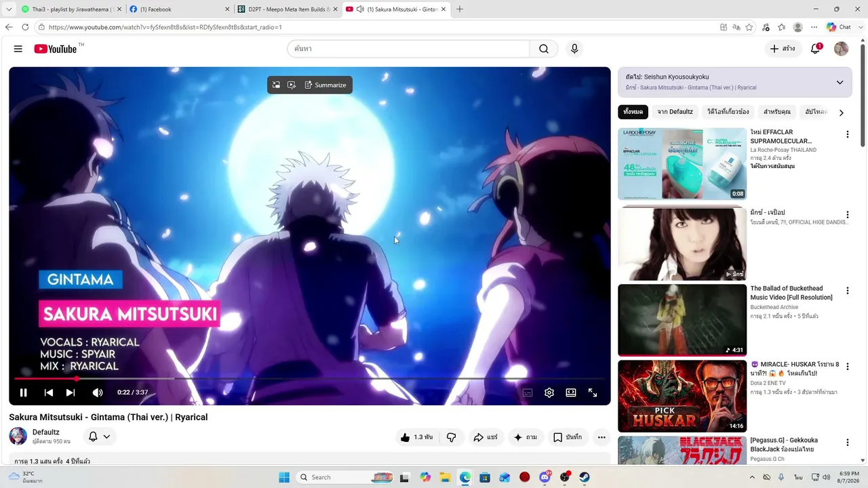868x488 pixels.
Task: Open YouTube notifications bell
Action: click(816, 49)
